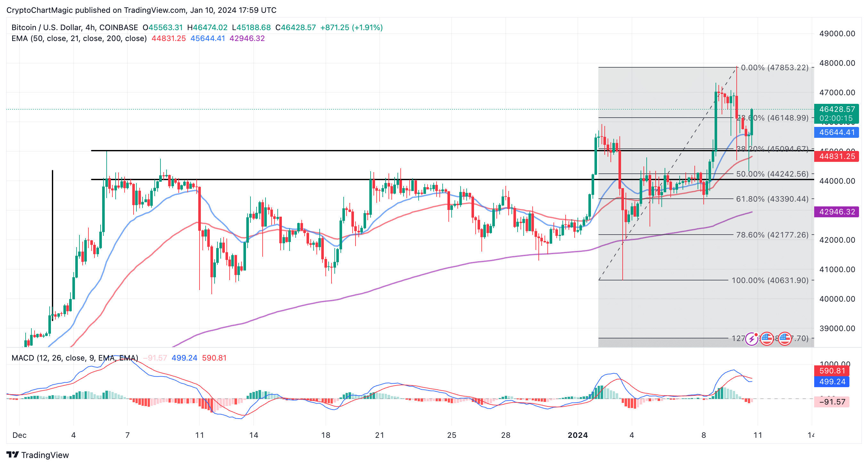Click the red EMA price tag 44831.25

click(x=837, y=156)
